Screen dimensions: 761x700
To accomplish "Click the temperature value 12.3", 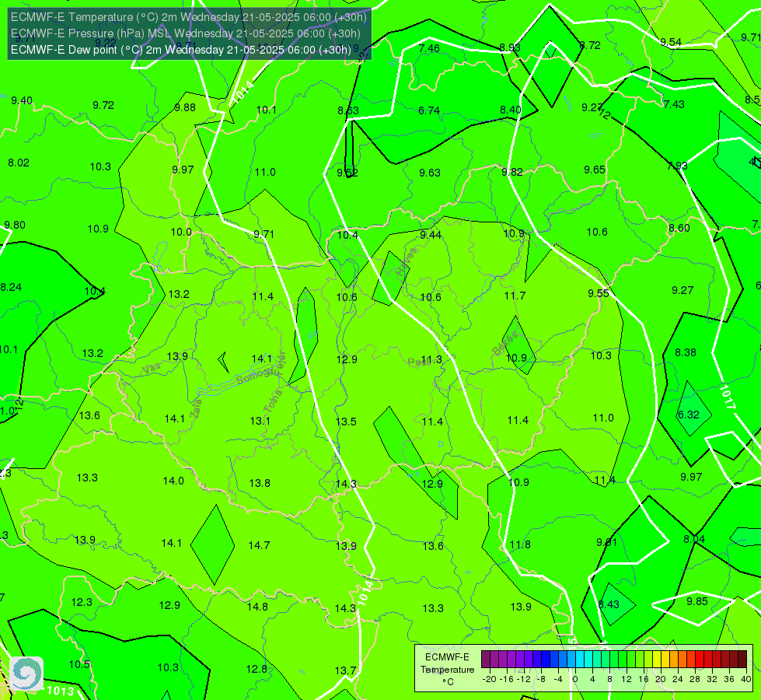I will pos(82,602).
